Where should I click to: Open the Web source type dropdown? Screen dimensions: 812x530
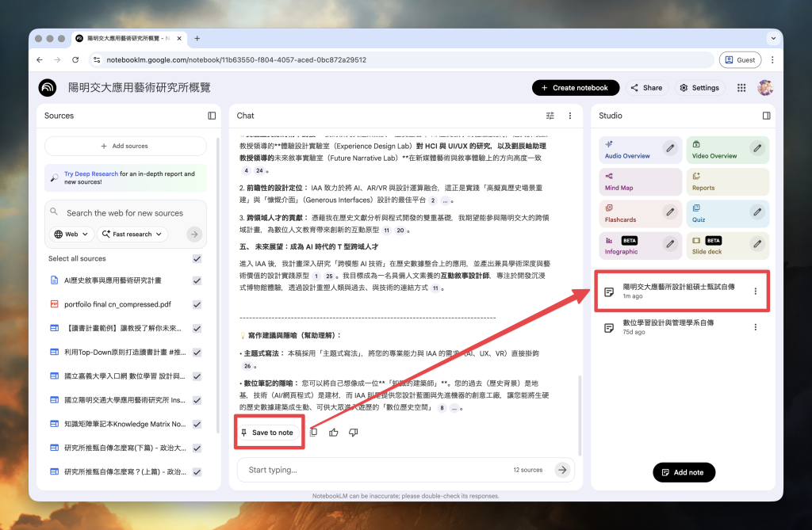(x=71, y=234)
